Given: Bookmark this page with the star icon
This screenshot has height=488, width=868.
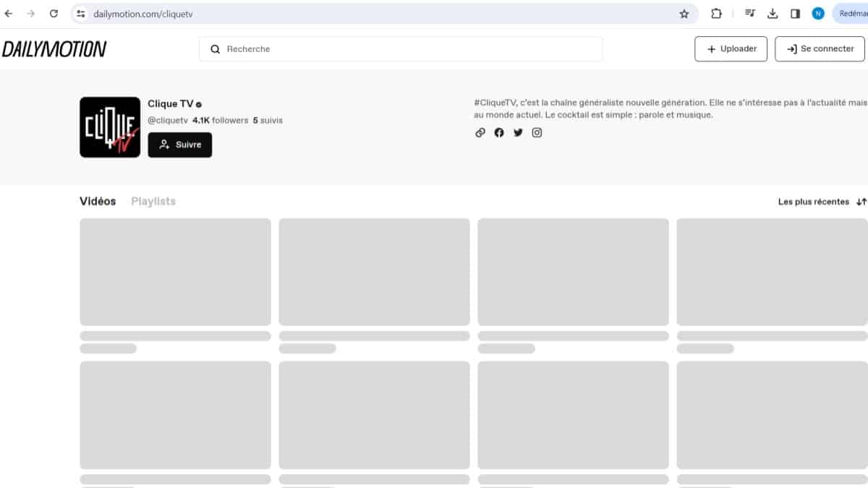Looking at the screenshot, I should click(x=684, y=14).
